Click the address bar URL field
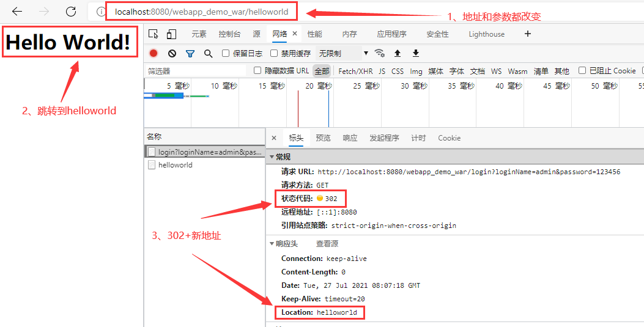Image resolution: width=644 pixels, height=327 pixels. click(202, 12)
